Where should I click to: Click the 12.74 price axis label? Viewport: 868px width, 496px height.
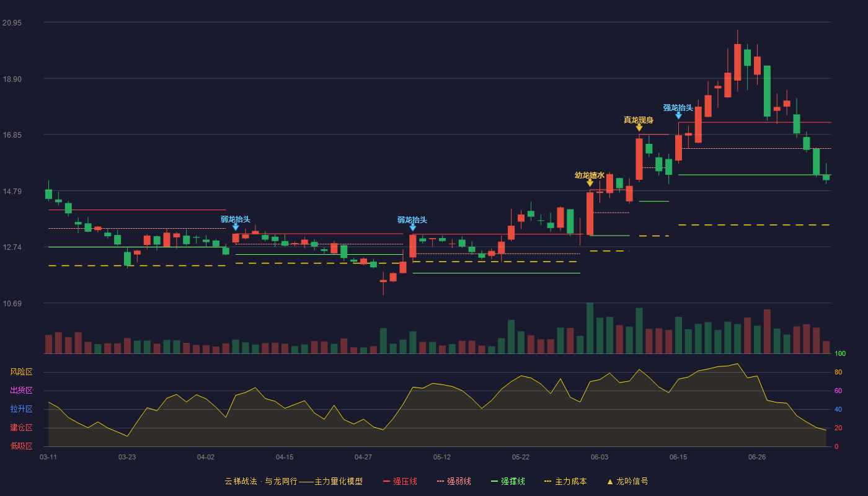coord(12,247)
